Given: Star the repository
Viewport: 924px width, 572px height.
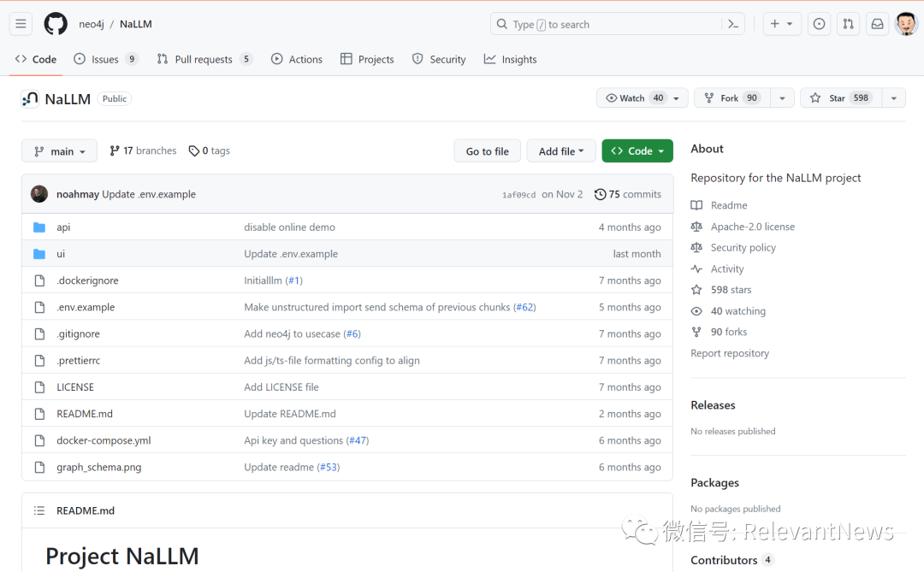Looking at the screenshot, I should tap(840, 97).
